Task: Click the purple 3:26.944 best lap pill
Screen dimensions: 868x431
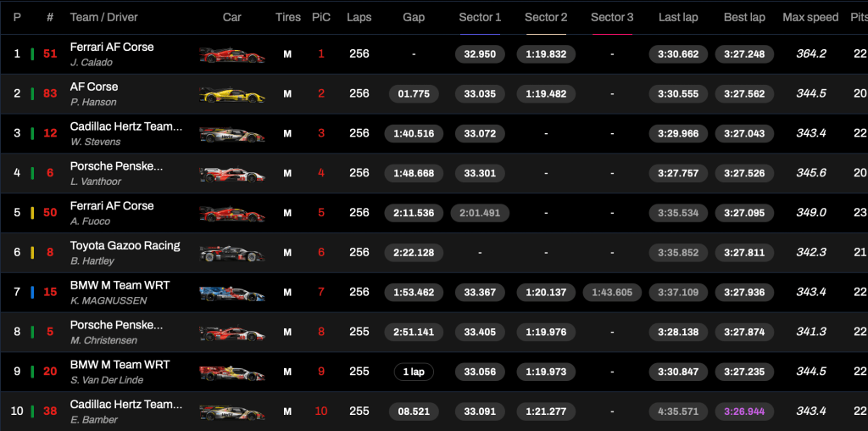Action: point(744,411)
